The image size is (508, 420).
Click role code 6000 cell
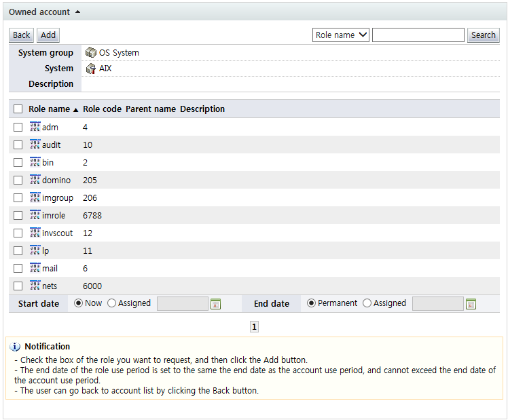point(92,286)
